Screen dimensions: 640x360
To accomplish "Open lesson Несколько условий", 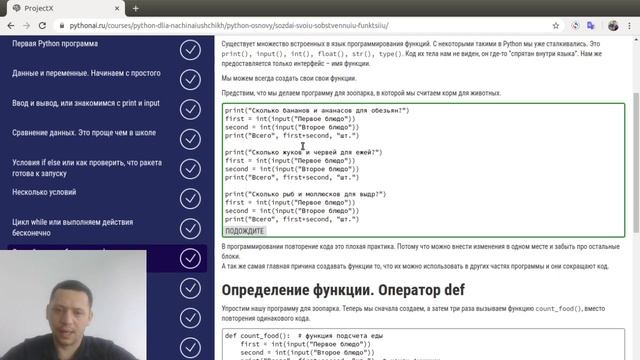I will pyautogui.click(x=44, y=192).
